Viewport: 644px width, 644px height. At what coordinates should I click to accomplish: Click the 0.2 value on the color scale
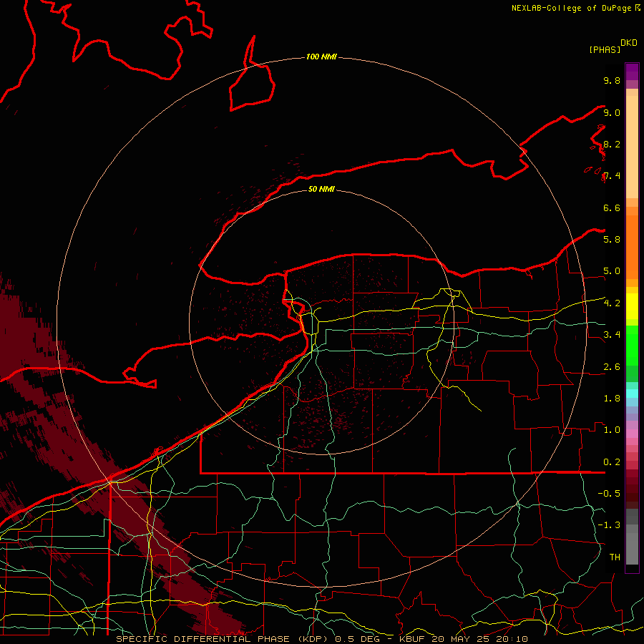click(612, 462)
